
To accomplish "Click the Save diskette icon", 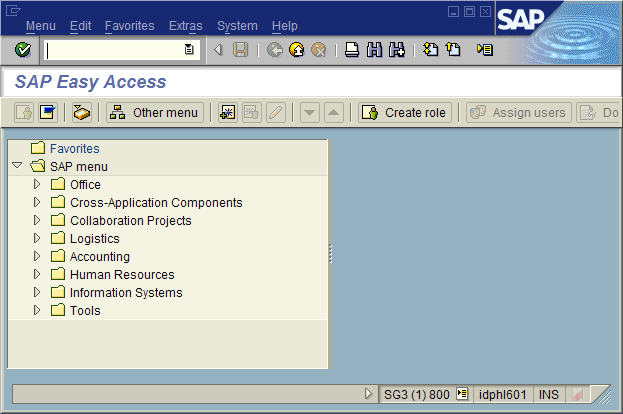I will [x=240, y=50].
